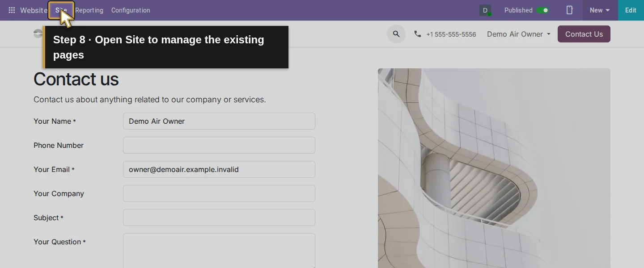Open the apps grid menu icon
This screenshot has width=644, height=268.
pyautogui.click(x=12, y=10)
